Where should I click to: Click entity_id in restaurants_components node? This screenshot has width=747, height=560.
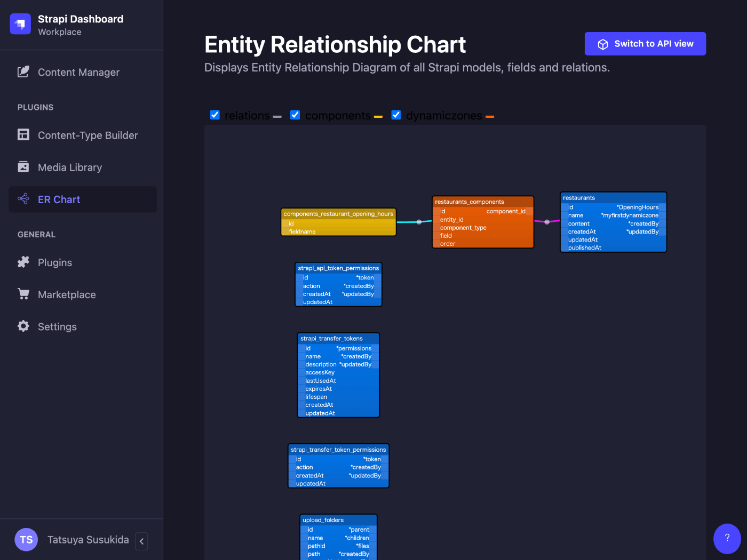click(451, 220)
